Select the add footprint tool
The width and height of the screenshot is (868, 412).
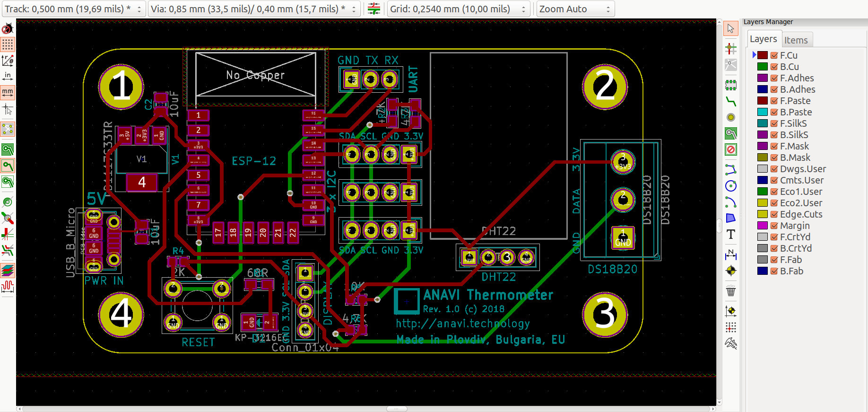(x=731, y=85)
